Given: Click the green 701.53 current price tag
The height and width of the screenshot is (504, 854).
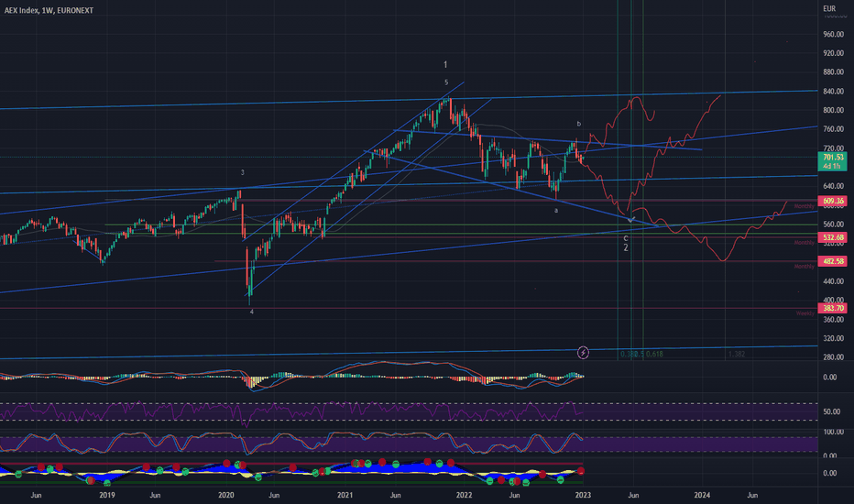Looking at the screenshot, I should [832, 157].
